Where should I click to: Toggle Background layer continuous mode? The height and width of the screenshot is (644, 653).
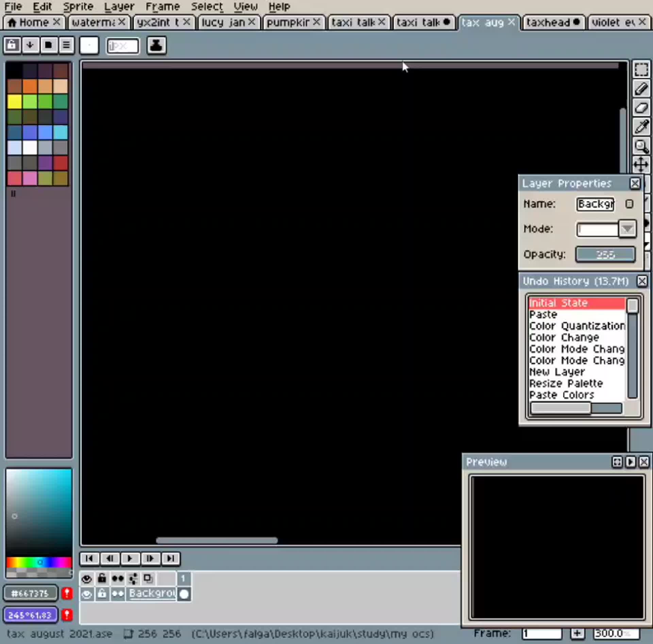[x=118, y=594]
